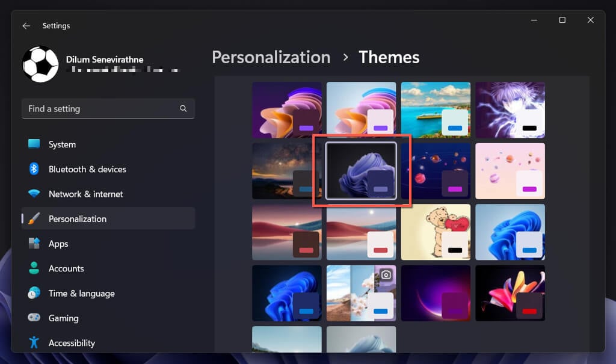Click the back arrow in Settings

pyautogui.click(x=26, y=25)
